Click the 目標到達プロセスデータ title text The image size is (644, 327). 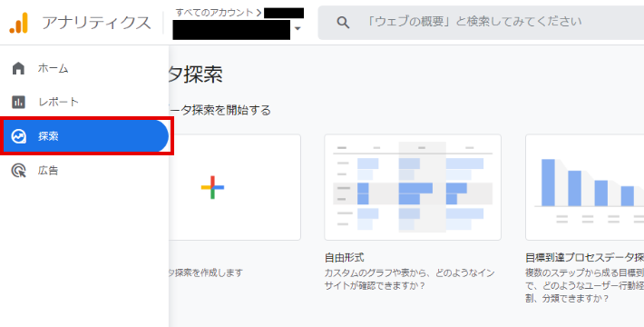click(584, 258)
